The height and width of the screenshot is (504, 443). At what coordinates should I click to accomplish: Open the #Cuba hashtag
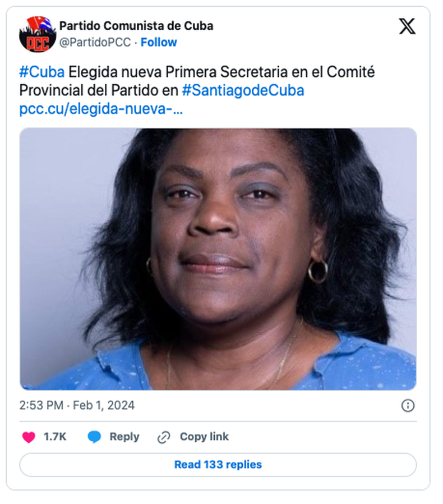[x=41, y=72]
